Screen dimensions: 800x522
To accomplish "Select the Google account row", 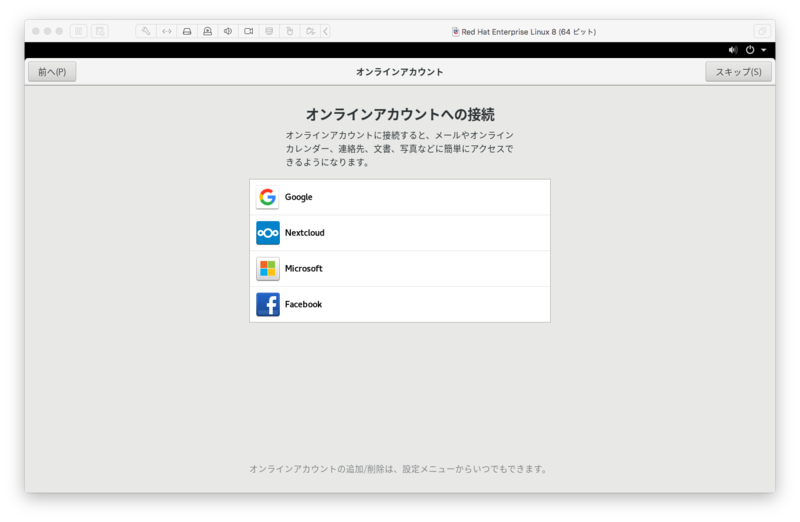I will coord(400,197).
